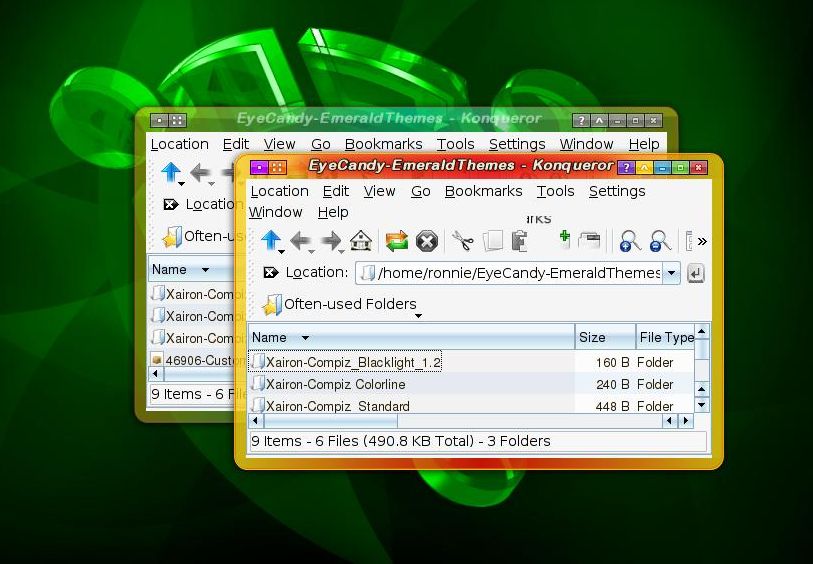Click the Back arrow in the back window
This screenshot has width=813, height=564.
[x=201, y=173]
